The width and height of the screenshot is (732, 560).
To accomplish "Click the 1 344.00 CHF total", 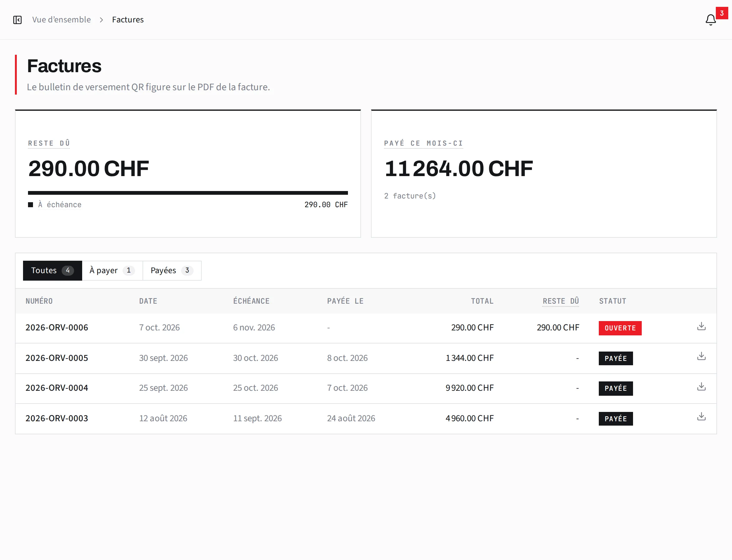I will point(470,358).
